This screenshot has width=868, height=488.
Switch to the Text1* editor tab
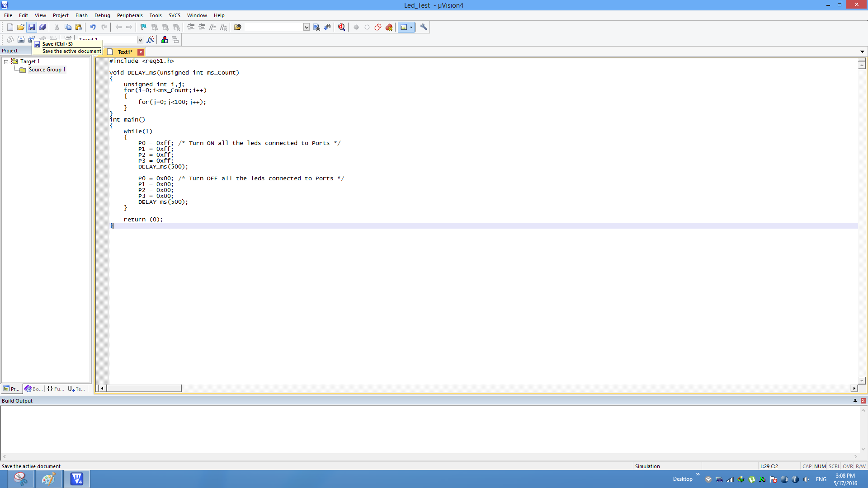(125, 52)
